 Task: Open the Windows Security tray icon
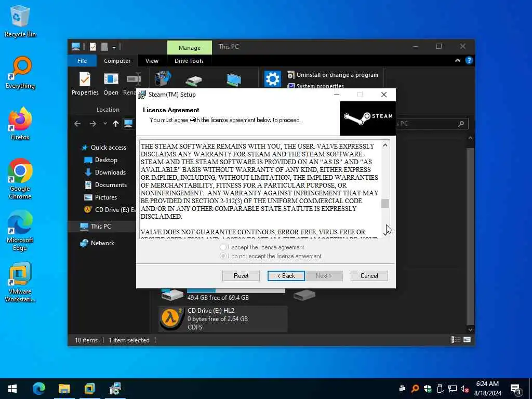click(x=428, y=389)
